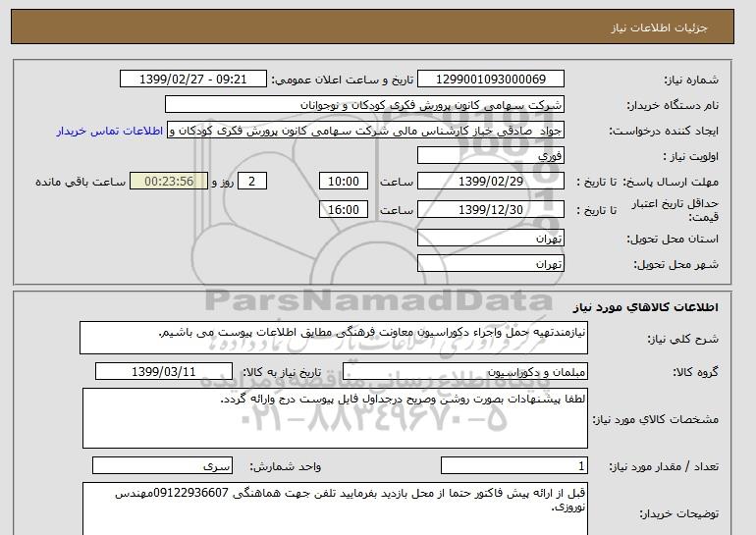Click the remaining days field showing 2
Viewport: 756px width, 535px height.
pyautogui.click(x=251, y=182)
